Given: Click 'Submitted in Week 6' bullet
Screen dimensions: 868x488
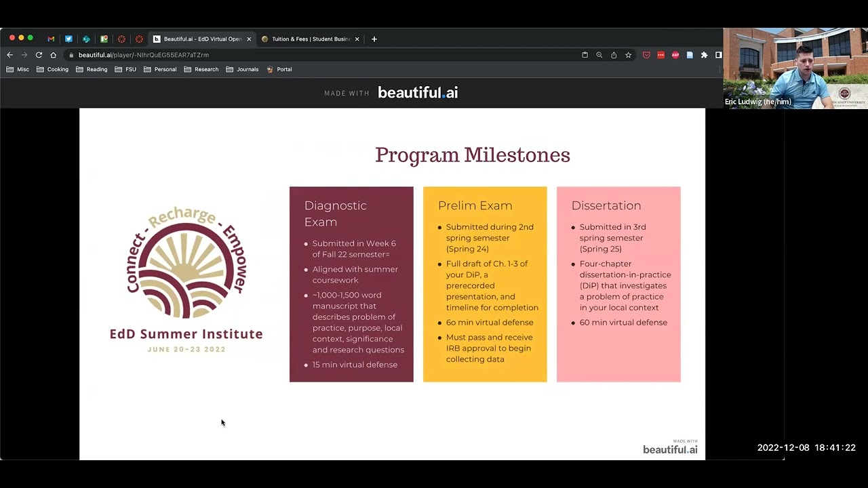Looking at the screenshot, I should [x=354, y=249].
